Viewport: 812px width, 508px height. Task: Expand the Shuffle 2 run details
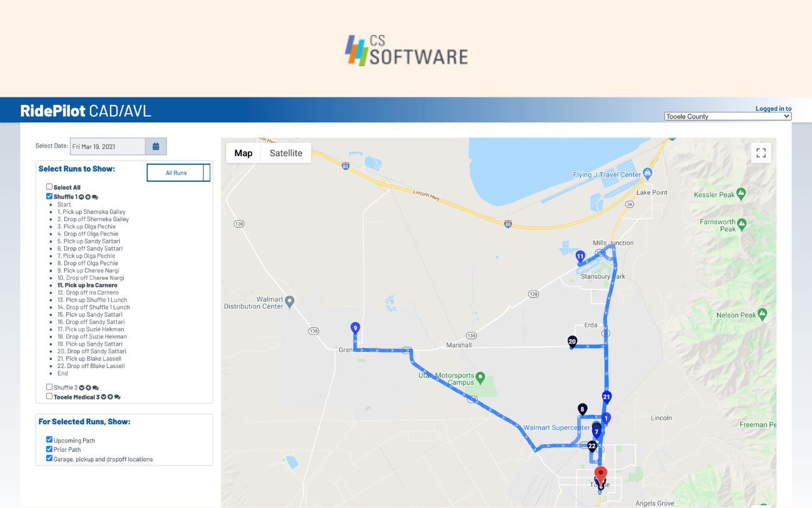(x=82, y=387)
